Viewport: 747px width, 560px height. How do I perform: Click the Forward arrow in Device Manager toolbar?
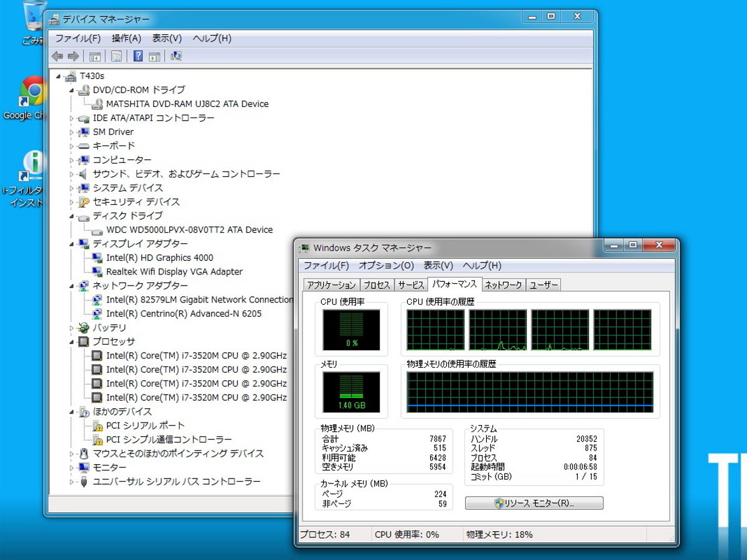pyautogui.click(x=73, y=57)
